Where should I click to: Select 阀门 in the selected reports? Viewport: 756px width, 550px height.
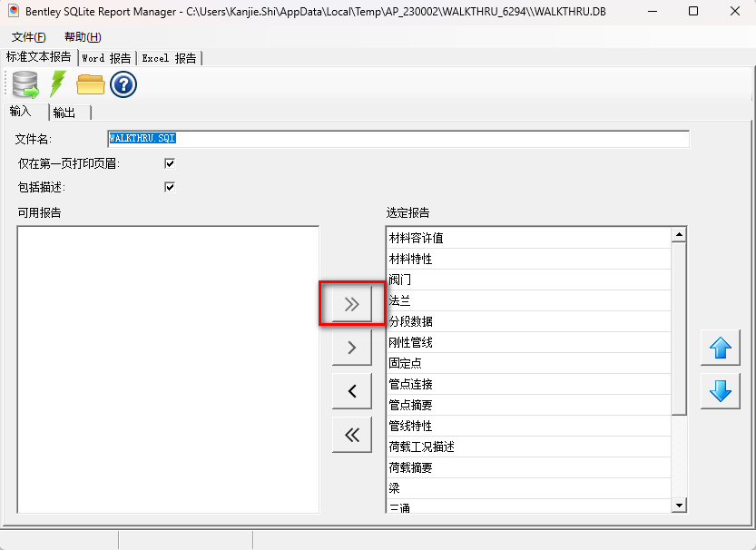pos(529,280)
